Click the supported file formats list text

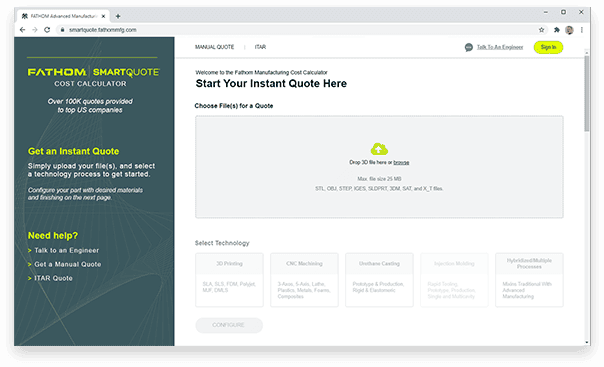coord(379,189)
